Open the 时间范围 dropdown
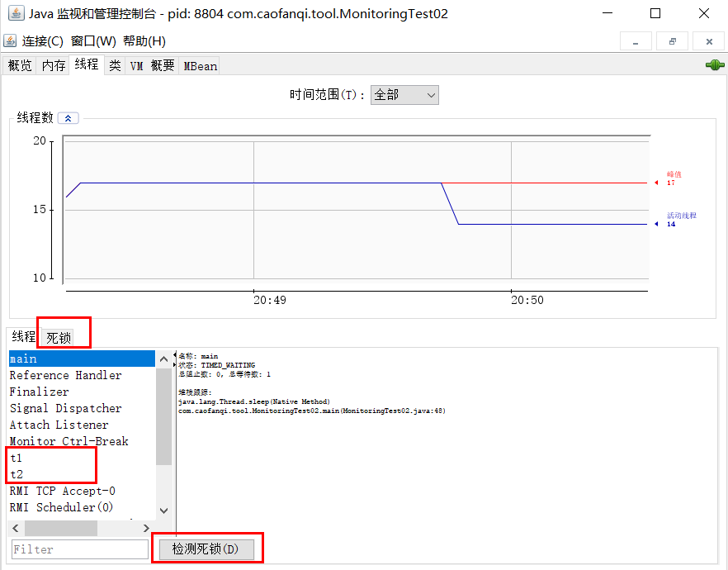This screenshot has width=728, height=570. tap(431, 94)
